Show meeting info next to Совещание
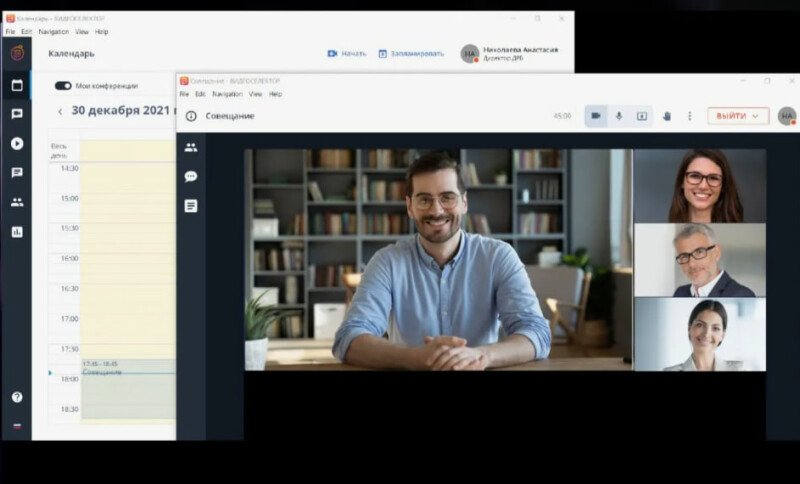Screen dimensions: 800x484 tap(191, 116)
